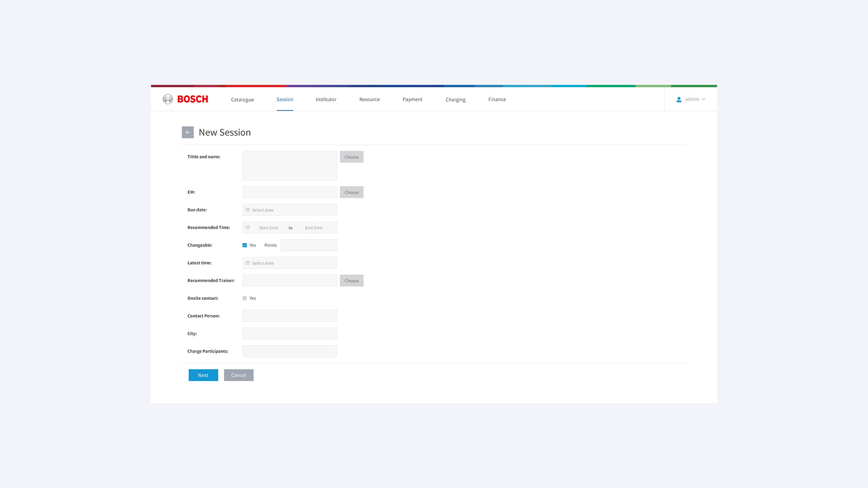Screen dimensions: 868x488
Task: Select the End time field
Action: coord(314,228)
